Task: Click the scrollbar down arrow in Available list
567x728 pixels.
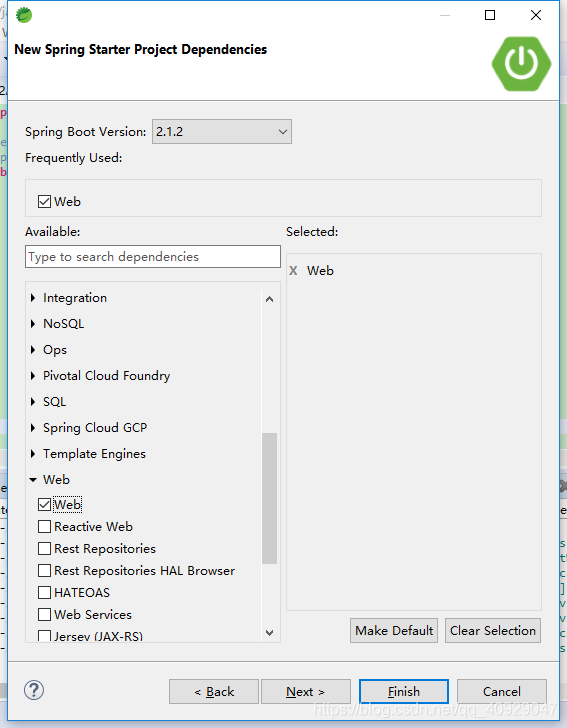Action: click(x=269, y=632)
